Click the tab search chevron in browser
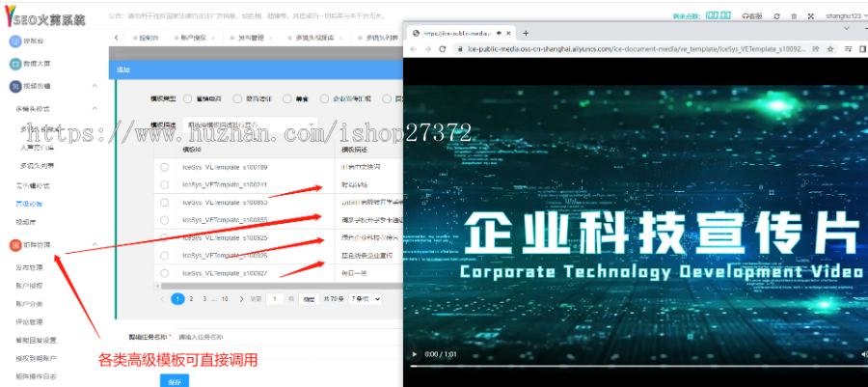 tap(847, 28)
